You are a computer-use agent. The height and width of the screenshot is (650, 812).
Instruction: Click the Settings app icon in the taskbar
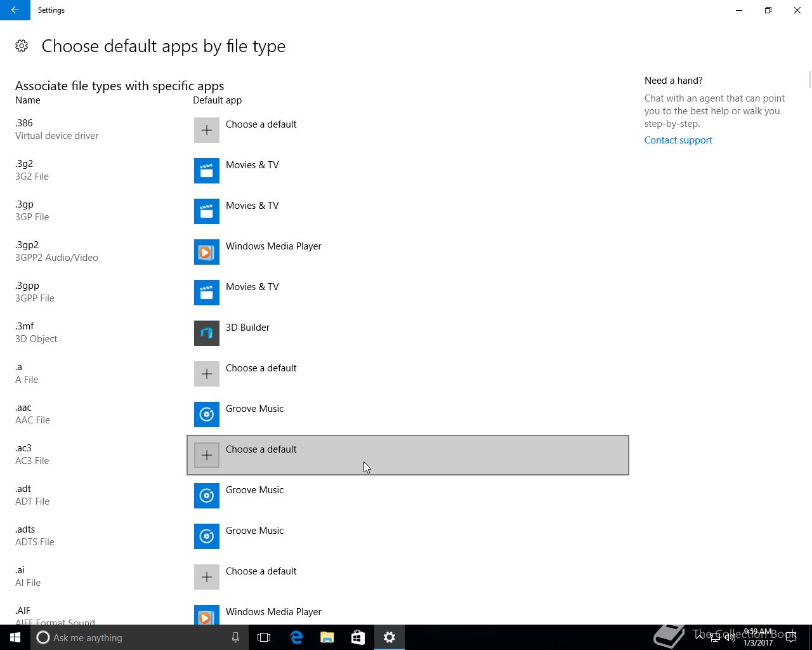pyautogui.click(x=389, y=637)
